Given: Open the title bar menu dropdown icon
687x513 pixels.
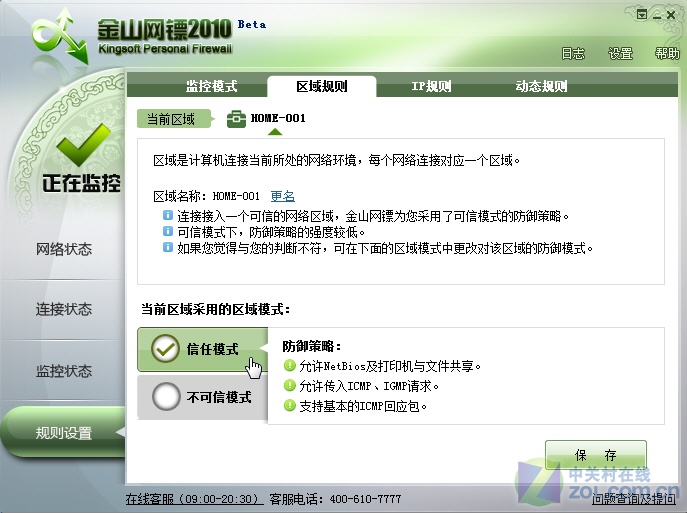Looking at the screenshot, I should pos(641,15).
